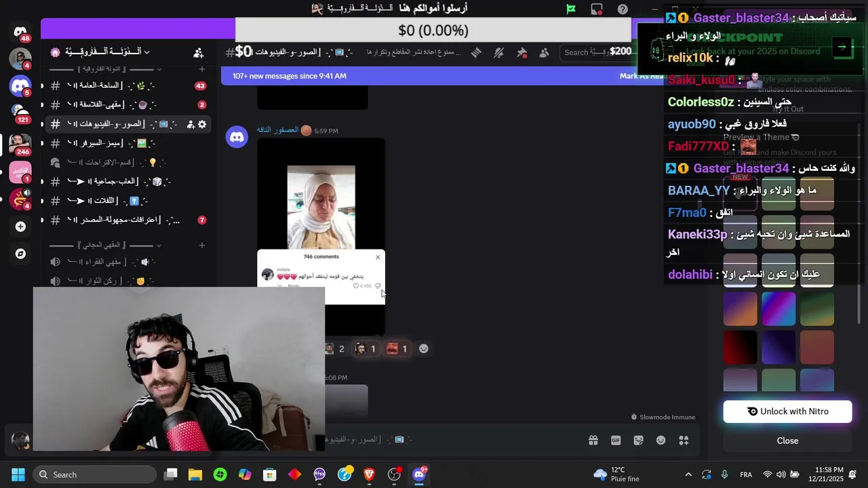Click the gift icon in message bar
868x488 pixels.
[x=593, y=440]
